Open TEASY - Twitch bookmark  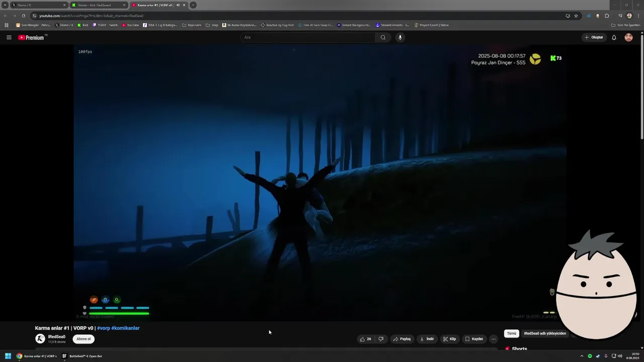[105, 25]
